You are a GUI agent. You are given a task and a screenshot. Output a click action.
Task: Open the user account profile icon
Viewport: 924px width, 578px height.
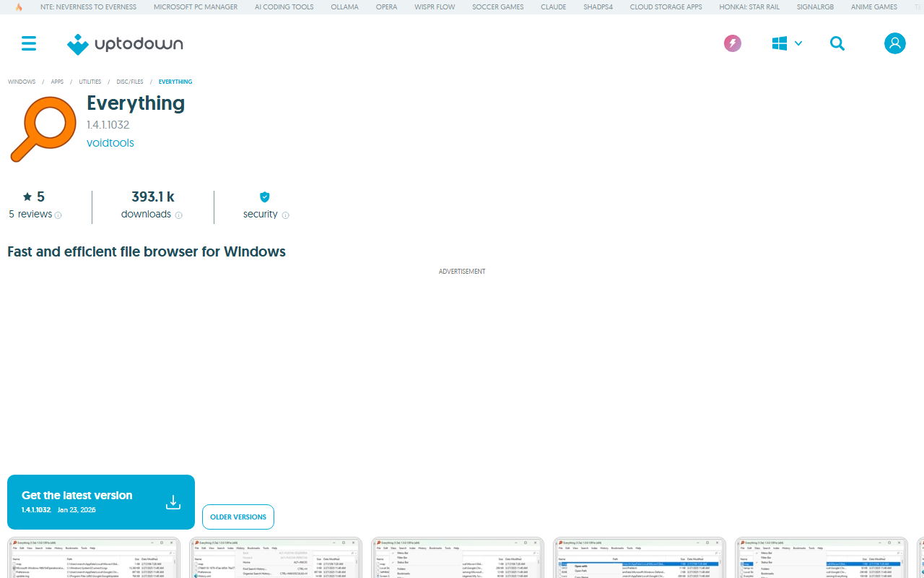tap(895, 43)
